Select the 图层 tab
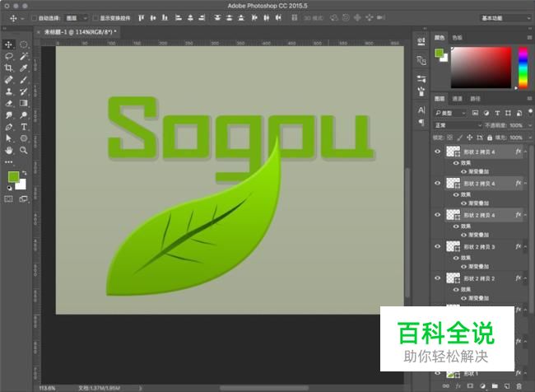 pos(440,99)
